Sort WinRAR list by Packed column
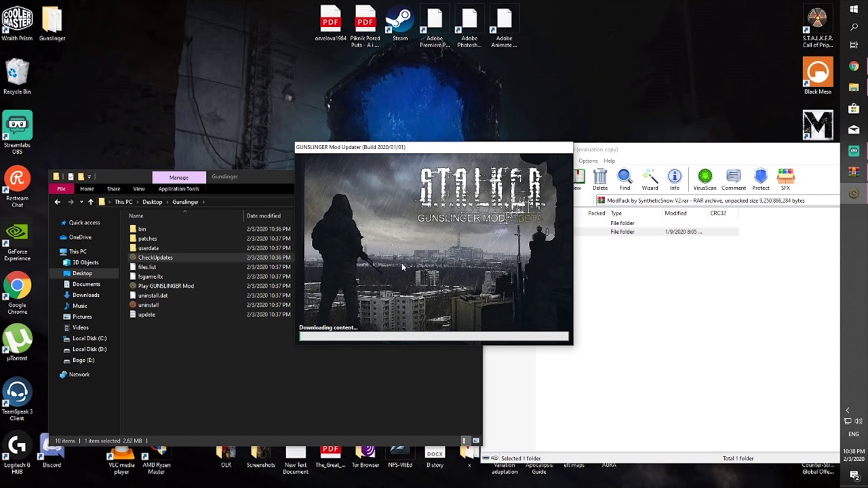This screenshot has height=488, width=868. pyautogui.click(x=597, y=213)
